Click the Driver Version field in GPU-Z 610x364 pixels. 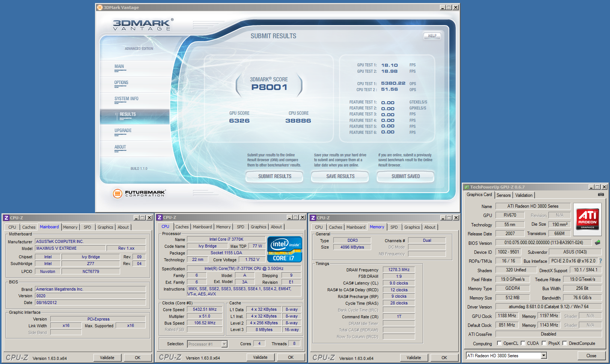548,307
